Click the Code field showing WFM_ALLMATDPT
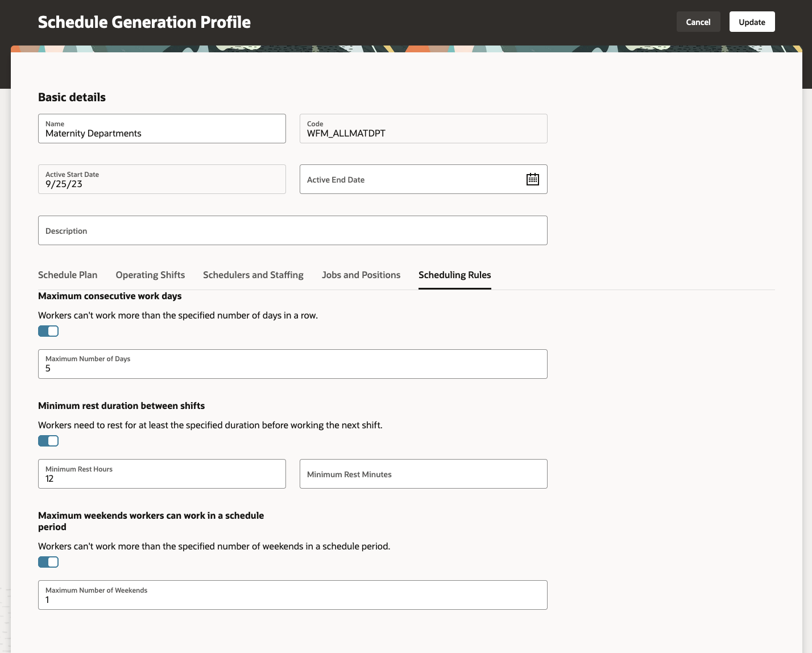This screenshot has width=812, height=653. point(423,129)
